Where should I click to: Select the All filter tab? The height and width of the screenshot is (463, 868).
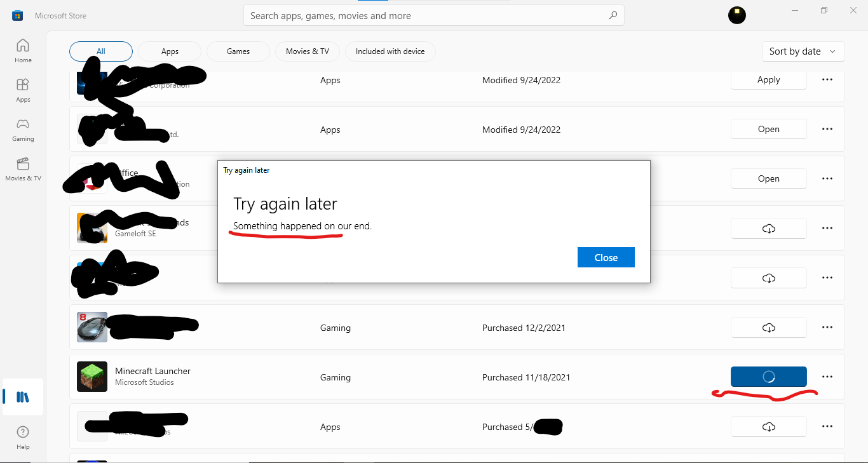pyautogui.click(x=101, y=51)
